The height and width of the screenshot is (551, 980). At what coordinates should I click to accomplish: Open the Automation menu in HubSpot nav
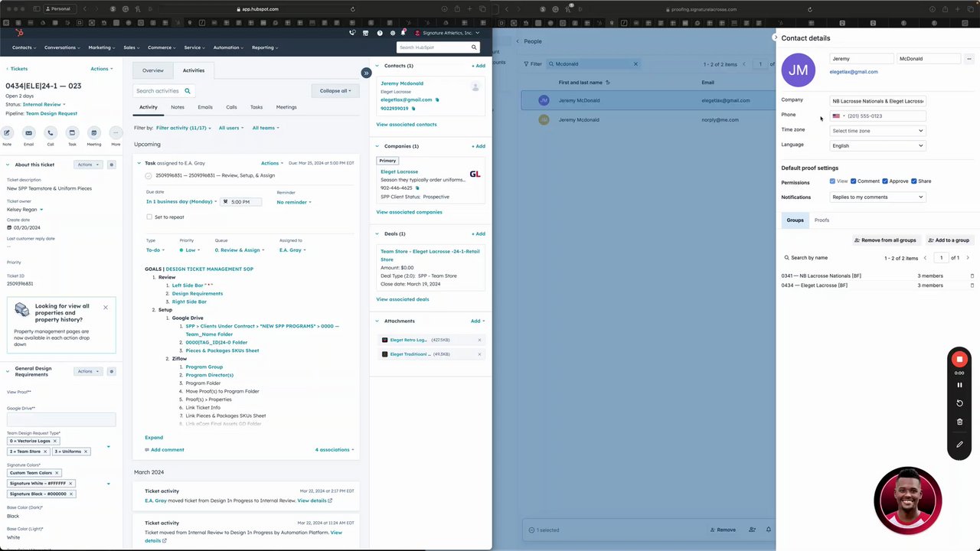(228, 47)
